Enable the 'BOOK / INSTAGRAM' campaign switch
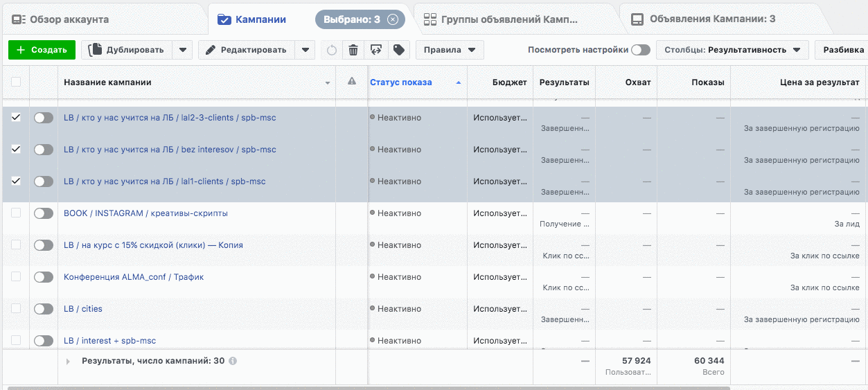The image size is (868, 390). [x=44, y=213]
